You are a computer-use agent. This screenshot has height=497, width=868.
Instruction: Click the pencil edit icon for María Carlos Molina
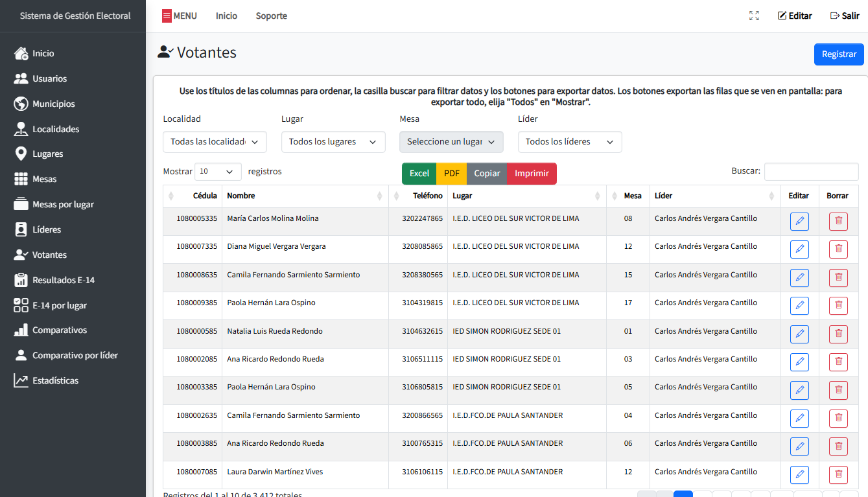click(799, 222)
